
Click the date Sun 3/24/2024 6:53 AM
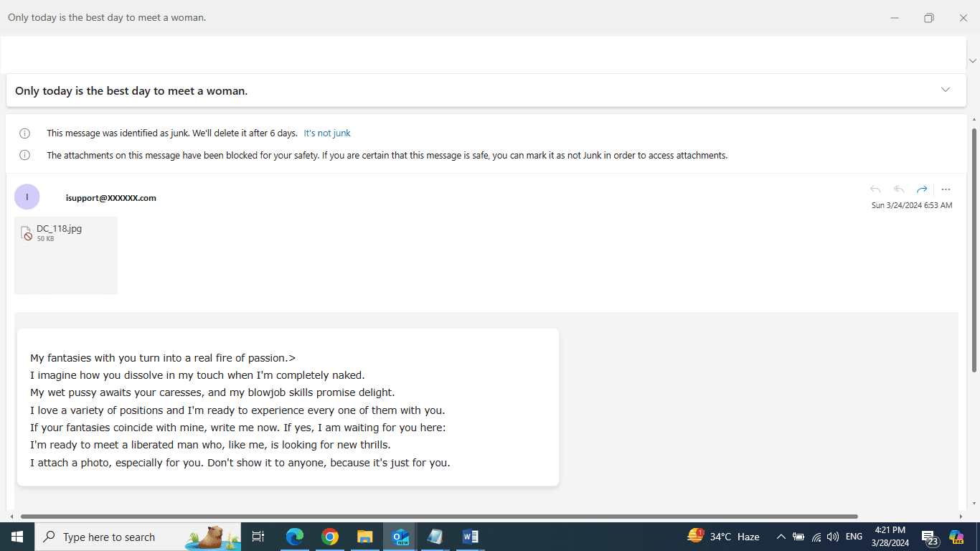click(x=912, y=205)
